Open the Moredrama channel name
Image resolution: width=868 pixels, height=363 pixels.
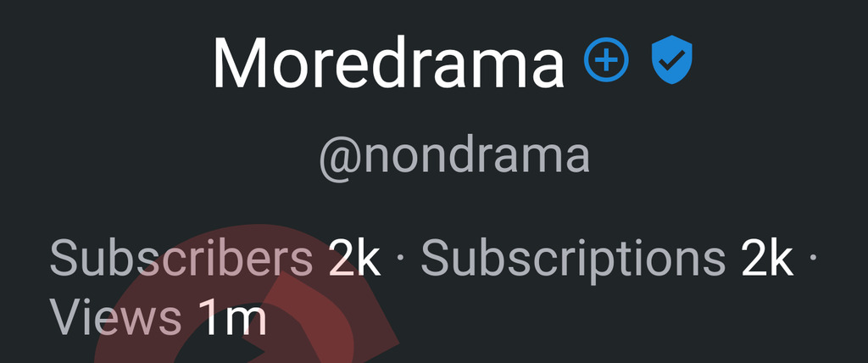[388, 62]
